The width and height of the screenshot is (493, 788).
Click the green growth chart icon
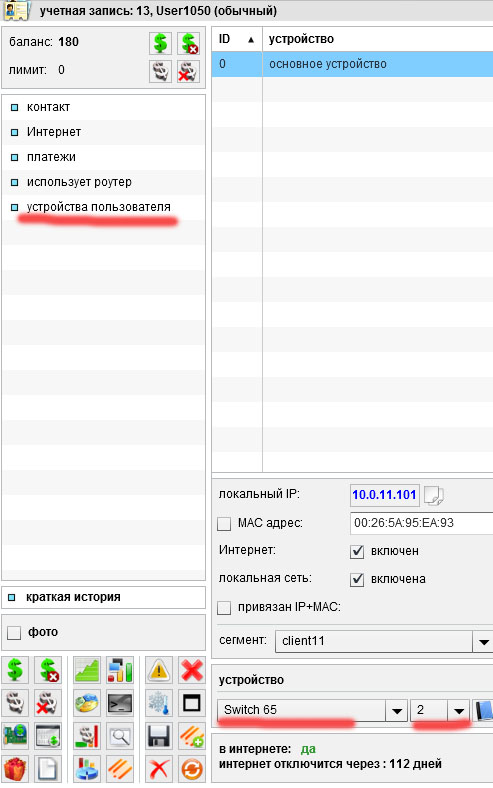click(87, 670)
